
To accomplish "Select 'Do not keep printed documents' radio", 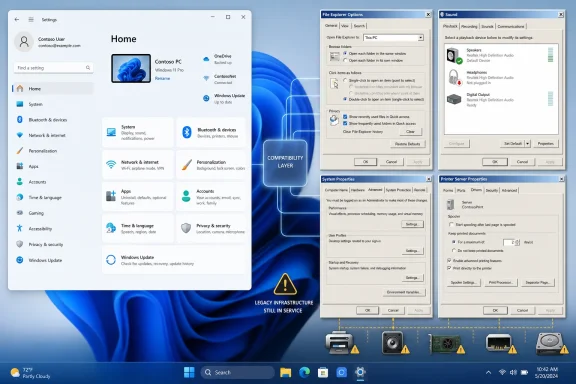I will pyautogui.click(x=454, y=250).
